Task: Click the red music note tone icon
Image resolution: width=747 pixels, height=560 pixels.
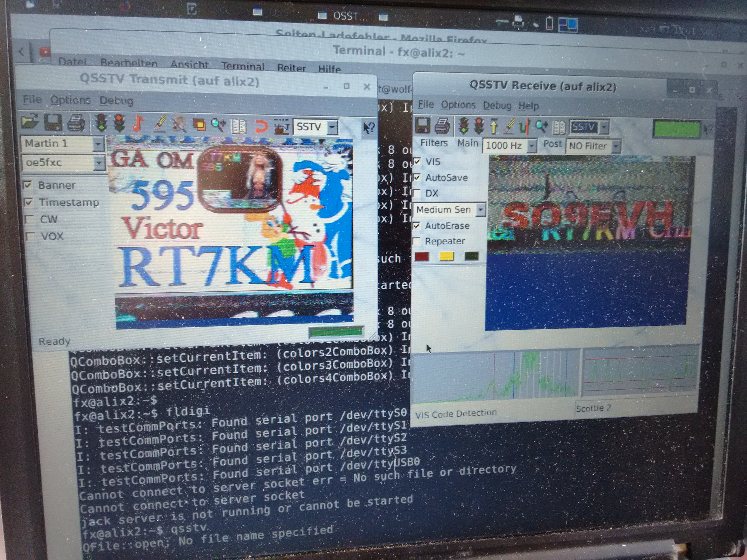Action: click(138, 124)
